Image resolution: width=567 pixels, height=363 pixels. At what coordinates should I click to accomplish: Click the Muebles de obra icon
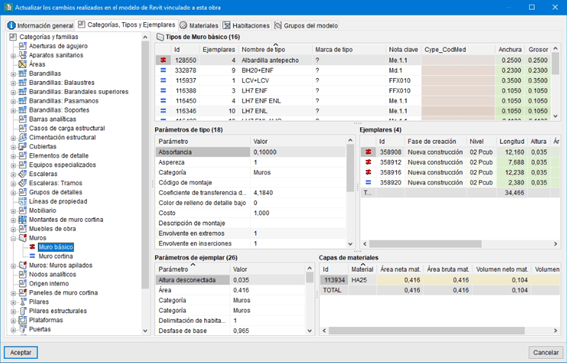22,229
